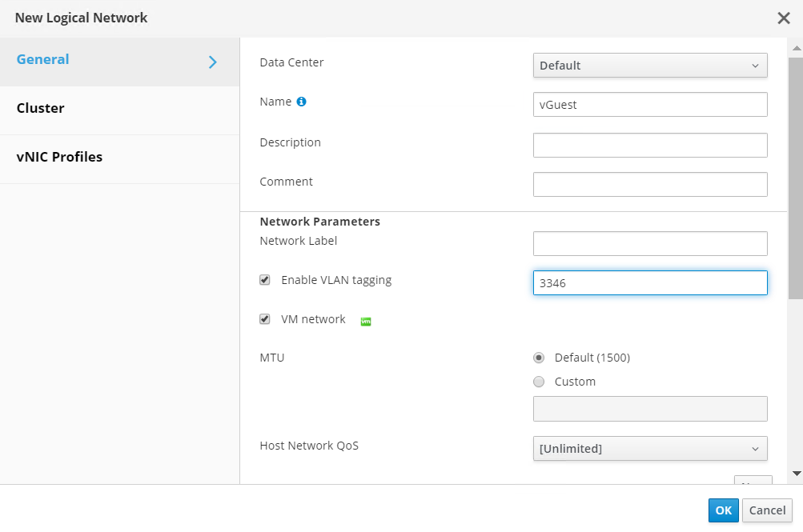The width and height of the screenshot is (803, 532).
Task: Click the chevron arrow beside General
Action: [213, 62]
